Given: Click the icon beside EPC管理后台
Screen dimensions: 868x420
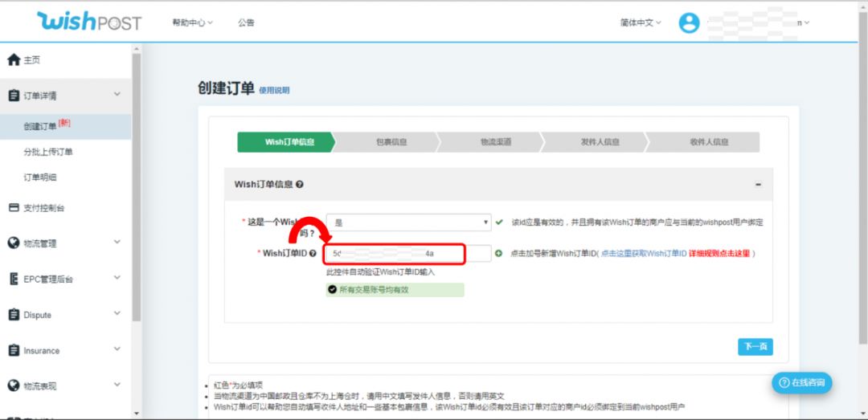Looking at the screenshot, I should [14, 279].
